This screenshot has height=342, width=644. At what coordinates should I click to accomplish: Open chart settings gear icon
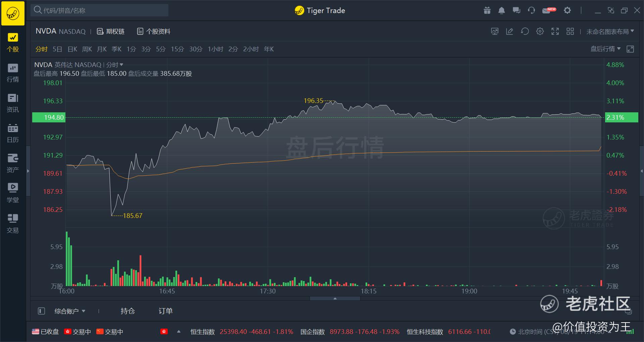540,31
